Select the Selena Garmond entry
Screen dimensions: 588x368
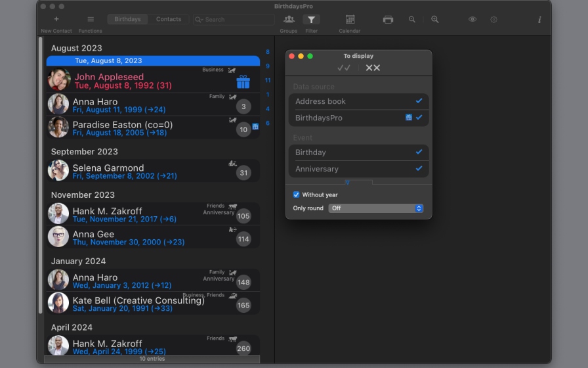(153, 170)
